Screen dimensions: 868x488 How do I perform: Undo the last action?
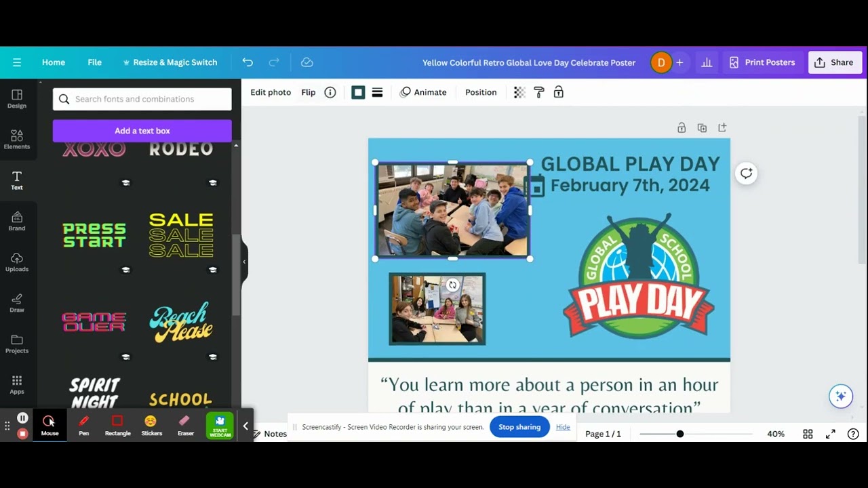[x=248, y=62]
